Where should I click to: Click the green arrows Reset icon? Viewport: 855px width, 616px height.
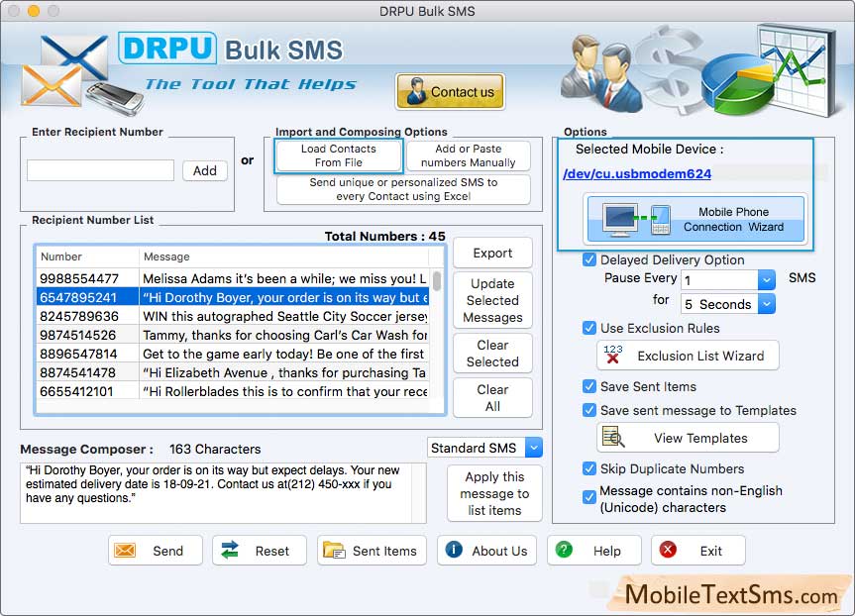230,550
